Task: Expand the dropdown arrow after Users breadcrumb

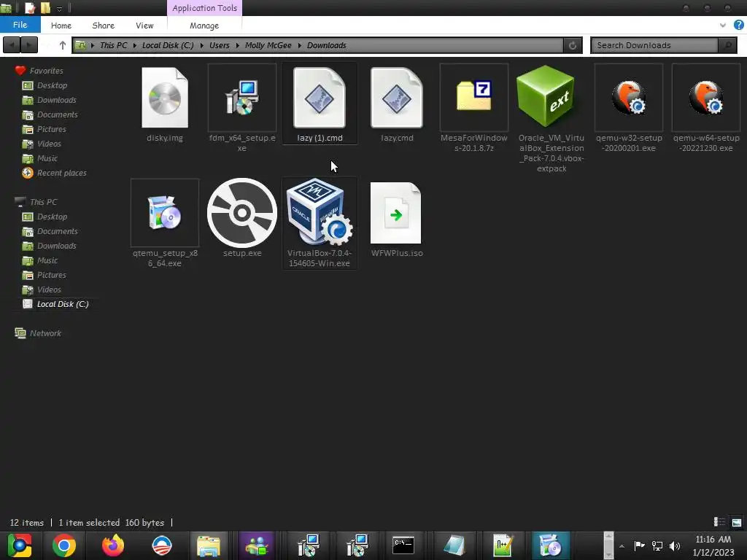Action: 237,45
